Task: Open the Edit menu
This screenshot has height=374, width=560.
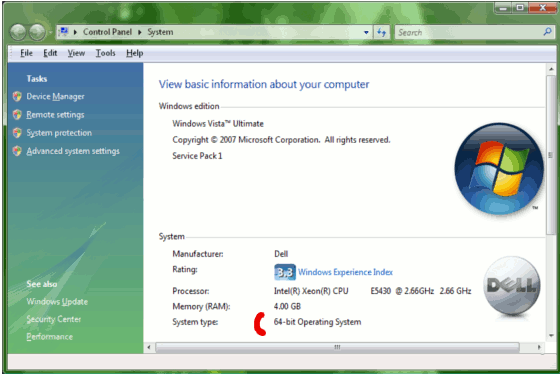Action: pyautogui.click(x=50, y=53)
